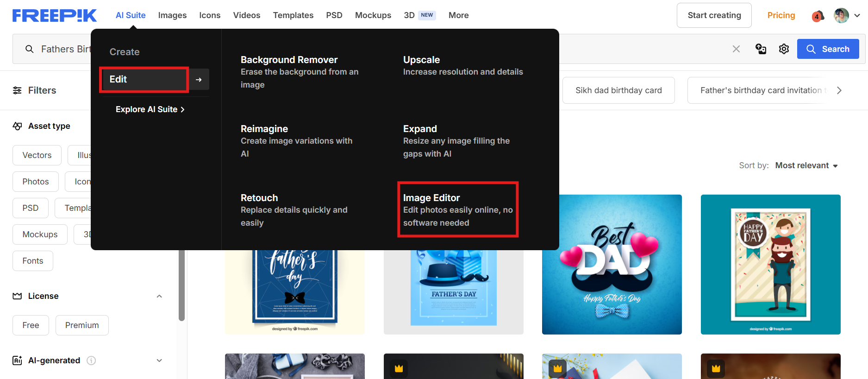Expand the AI-generated filter section

(x=159, y=360)
